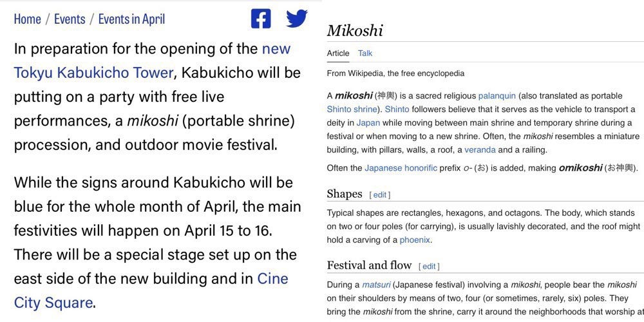Open the Cine City Square link

tap(53, 303)
